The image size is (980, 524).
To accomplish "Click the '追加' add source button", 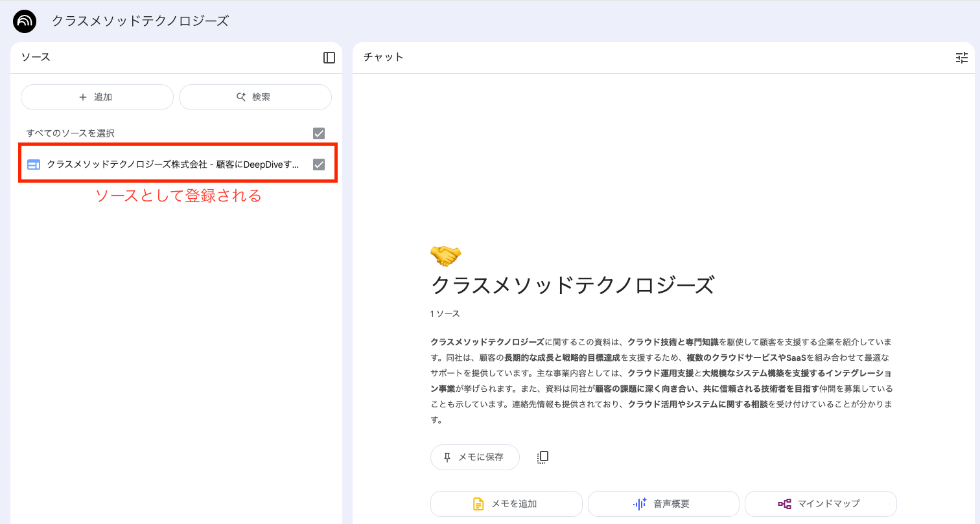I will click(97, 97).
